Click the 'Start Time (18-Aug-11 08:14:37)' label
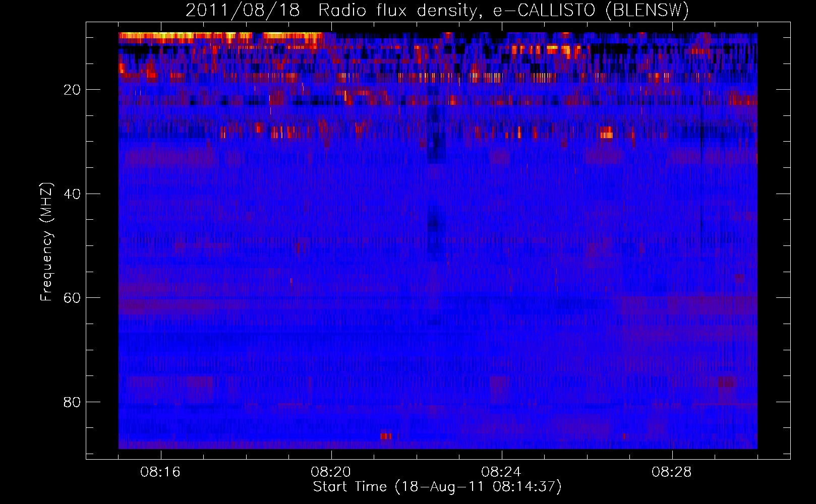Screen dimensions: 816x504 coord(437,487)
